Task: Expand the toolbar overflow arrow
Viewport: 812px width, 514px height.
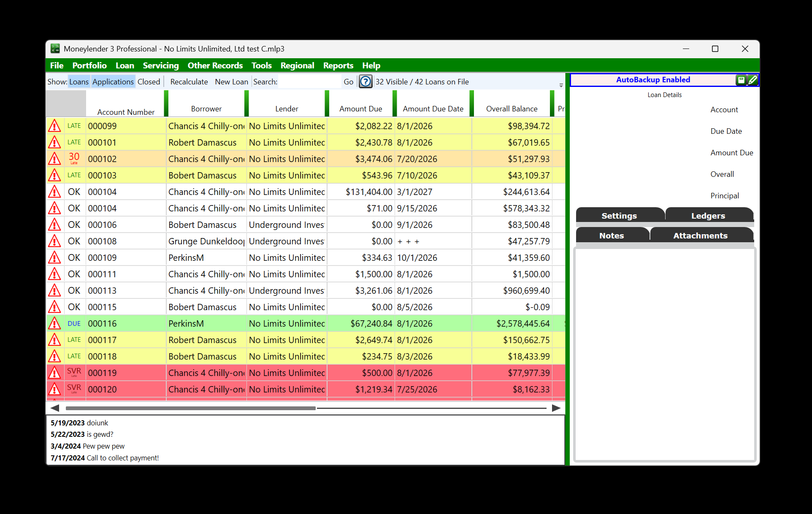Action: 561,85
